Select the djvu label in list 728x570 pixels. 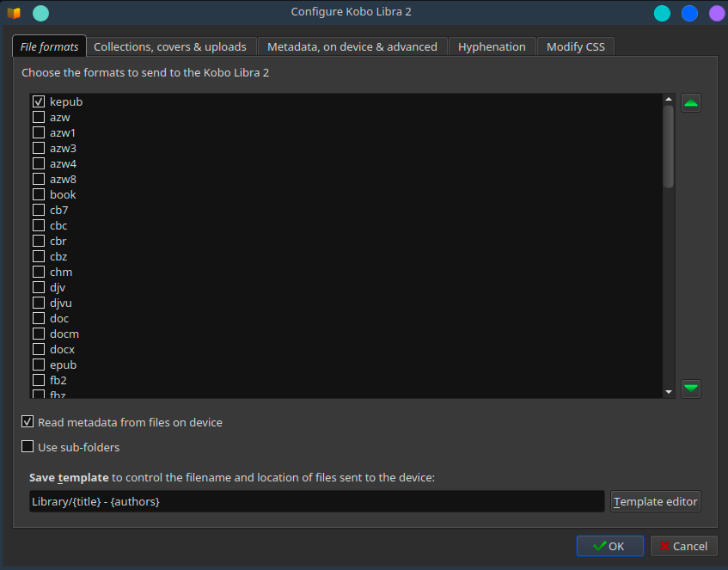(61, 303)
